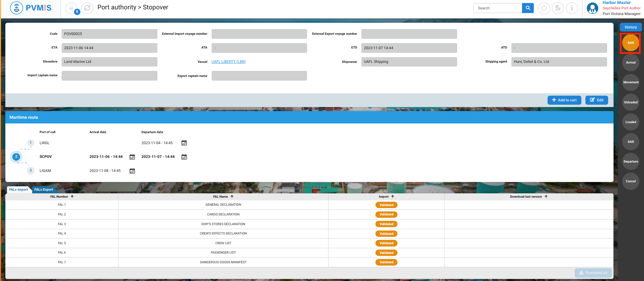The height and width of the screenshot is (281, 644).
Task: Switch to FALs Export tab
Action: [44, 190]
